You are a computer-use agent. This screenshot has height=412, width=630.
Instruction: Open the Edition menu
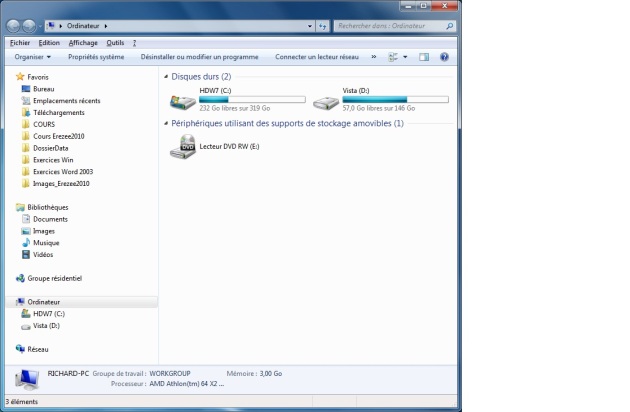tap(49, 43)
